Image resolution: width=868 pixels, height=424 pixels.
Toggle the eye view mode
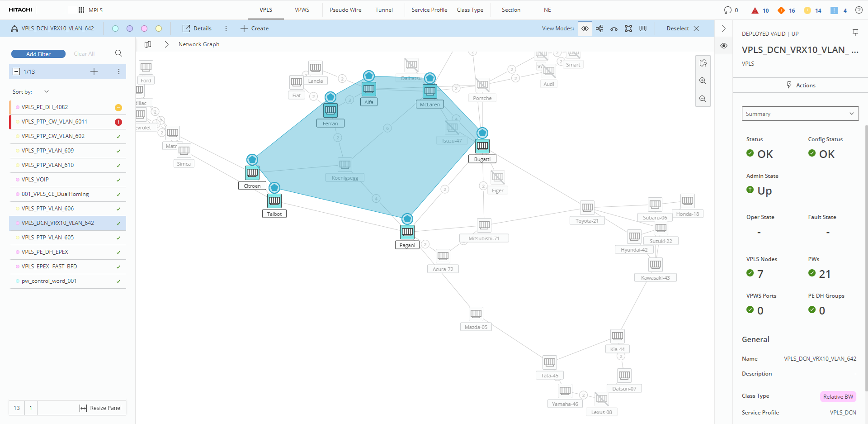point(585,29)
